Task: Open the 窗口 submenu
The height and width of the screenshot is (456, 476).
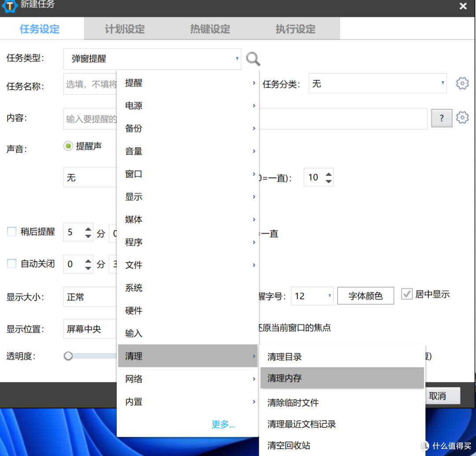Action: point(188,174)
